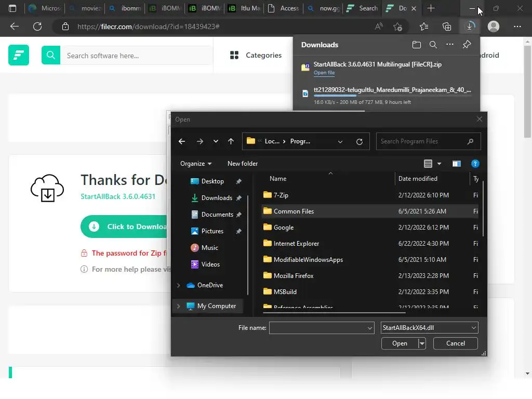Select the 7-Zip folder
Screen dimensions: 532x399
coord(370,195)
